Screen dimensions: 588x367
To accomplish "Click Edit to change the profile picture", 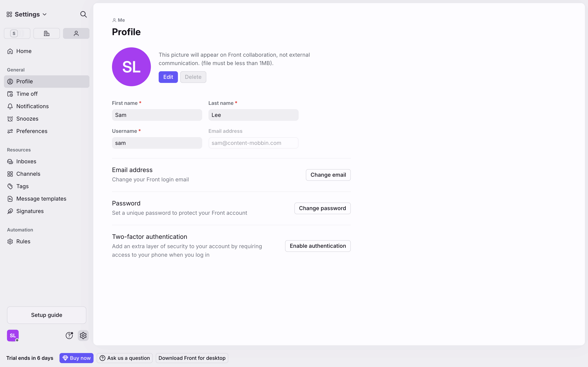I will click(168, 77).
